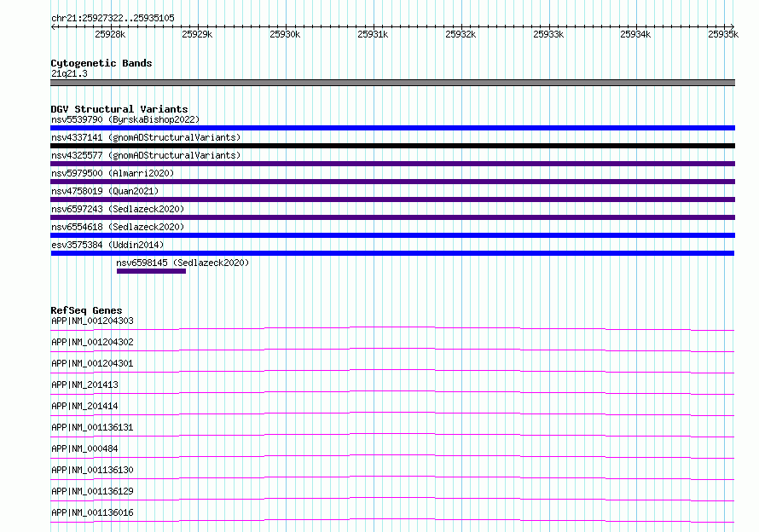Click the 25929k ruler tick label
The height and width of the screenshot is (532, 759).
[x=197, y=34]
